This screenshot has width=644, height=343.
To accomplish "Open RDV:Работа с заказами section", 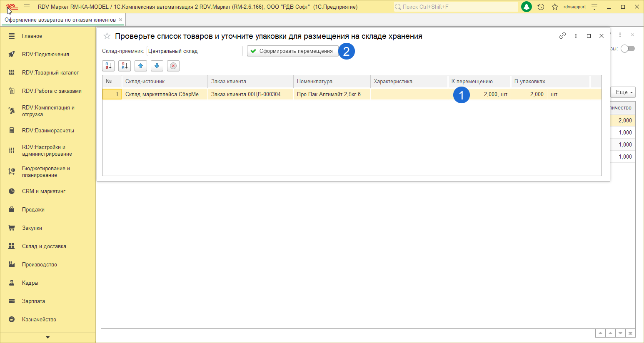I will (48, 91).
